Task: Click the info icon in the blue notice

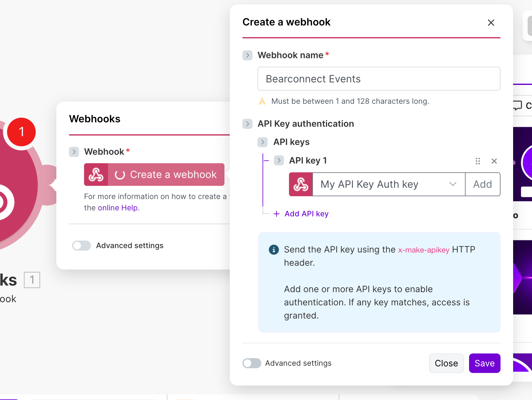Action: [274, 250]
